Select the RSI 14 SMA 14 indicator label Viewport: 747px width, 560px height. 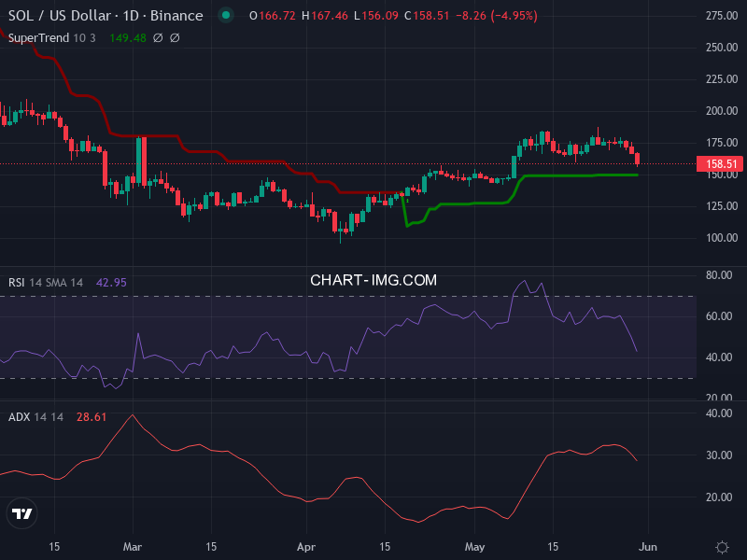[x=46, y=283]
